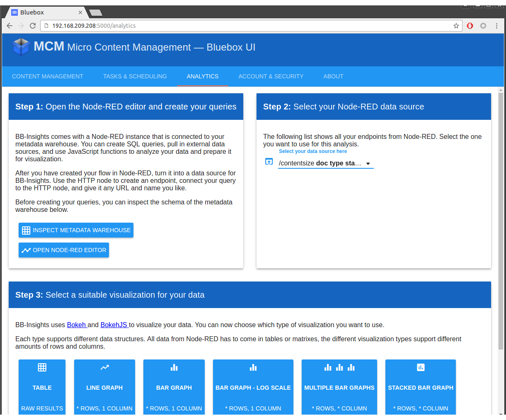
Task: Click the Bluebox tab favicon
Action: click(15, 12)
